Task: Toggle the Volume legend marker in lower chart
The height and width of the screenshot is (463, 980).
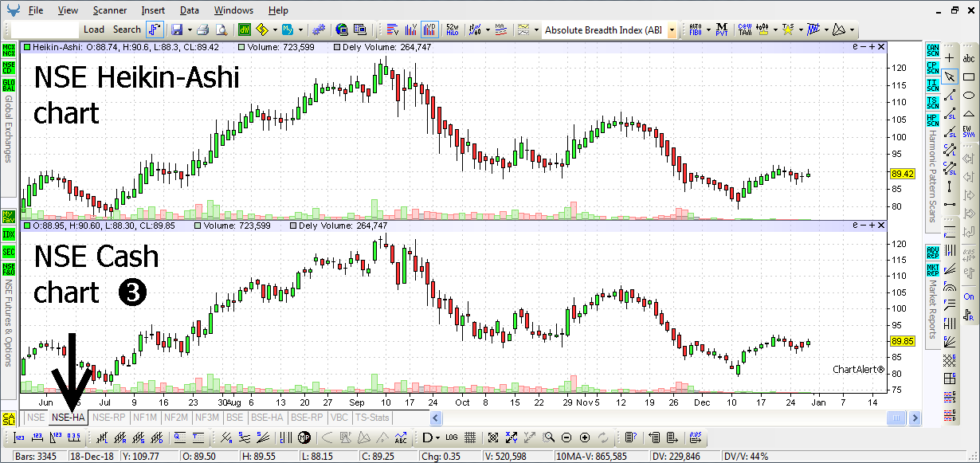Action: 198,226
